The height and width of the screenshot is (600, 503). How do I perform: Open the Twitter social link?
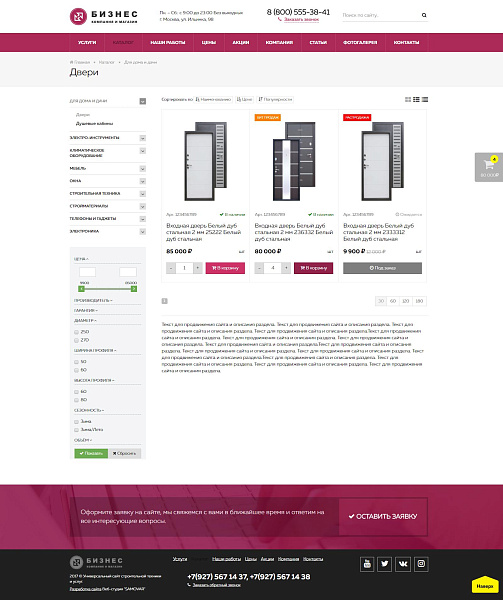tap(384, 564)
